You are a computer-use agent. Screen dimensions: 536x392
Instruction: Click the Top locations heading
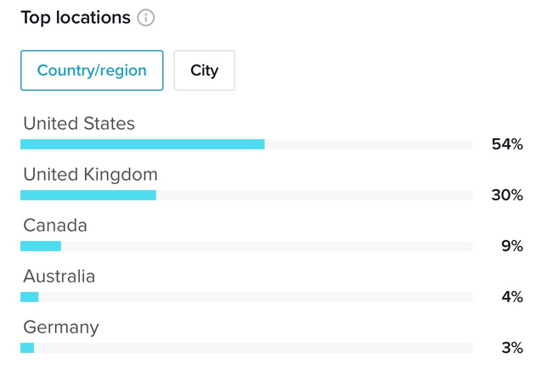76,18
